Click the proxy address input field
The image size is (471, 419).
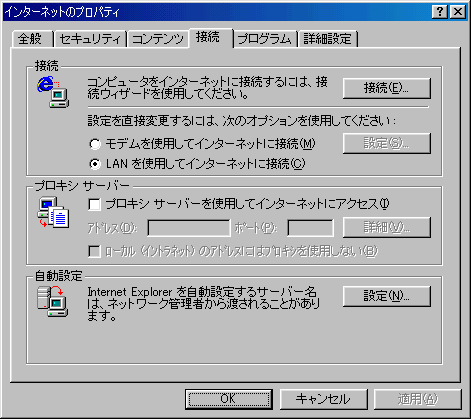coord(189,228)
